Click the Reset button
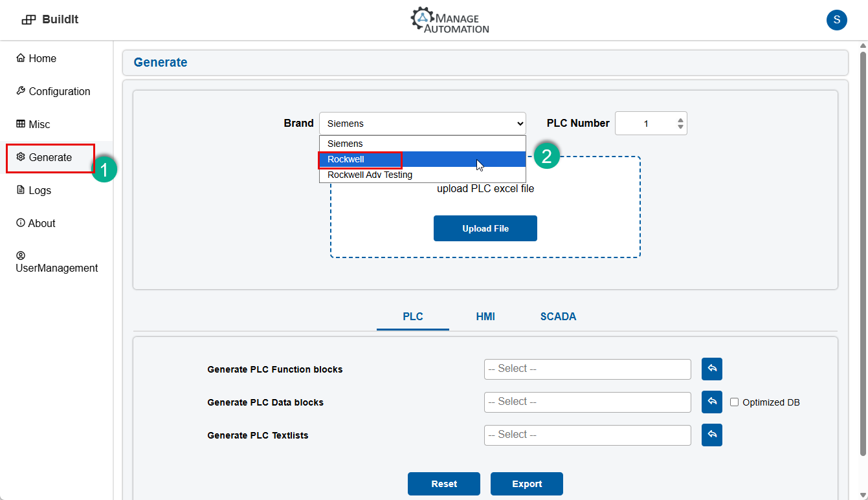This screenshot has width=868, height=500. pos(444,484)
